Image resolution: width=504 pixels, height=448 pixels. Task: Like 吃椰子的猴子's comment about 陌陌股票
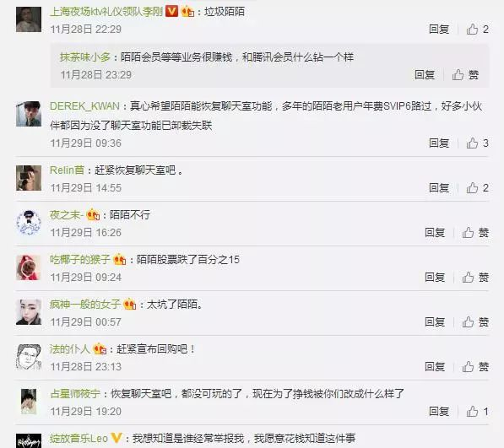click(468, 277)
